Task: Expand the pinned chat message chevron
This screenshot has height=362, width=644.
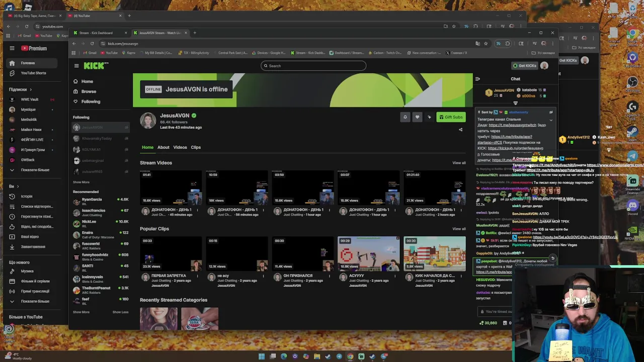Action: click(551, 120)
